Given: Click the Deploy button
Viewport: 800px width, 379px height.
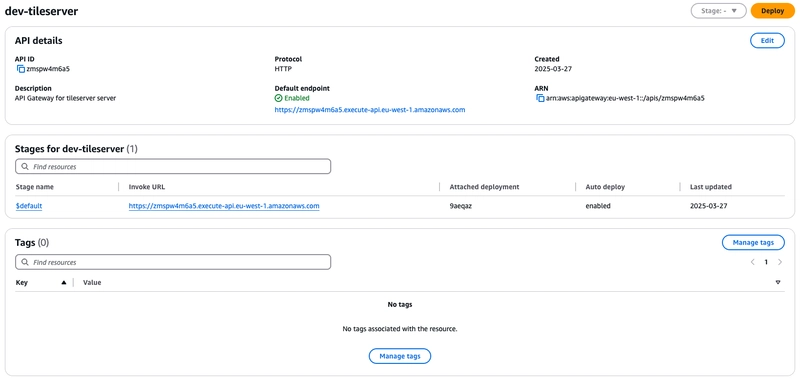Looking at the screenshot, I should coord(773,11).
